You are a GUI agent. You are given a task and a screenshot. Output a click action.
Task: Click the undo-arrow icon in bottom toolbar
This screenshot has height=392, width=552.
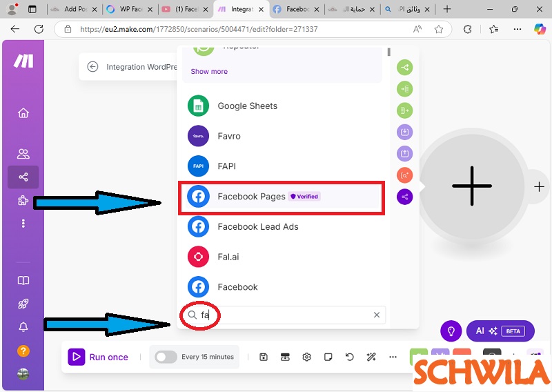click(350, 357)
